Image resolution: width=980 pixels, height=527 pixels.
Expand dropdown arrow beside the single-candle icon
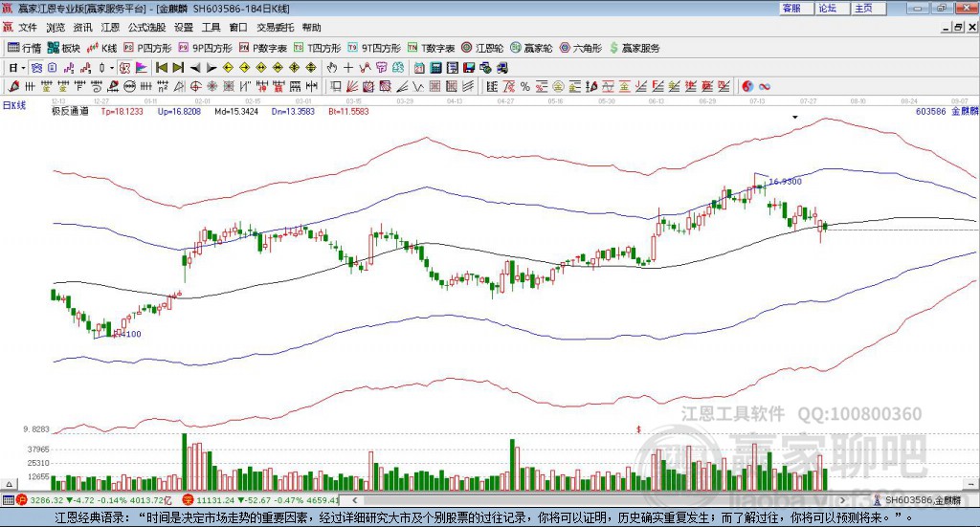(112, 68)
